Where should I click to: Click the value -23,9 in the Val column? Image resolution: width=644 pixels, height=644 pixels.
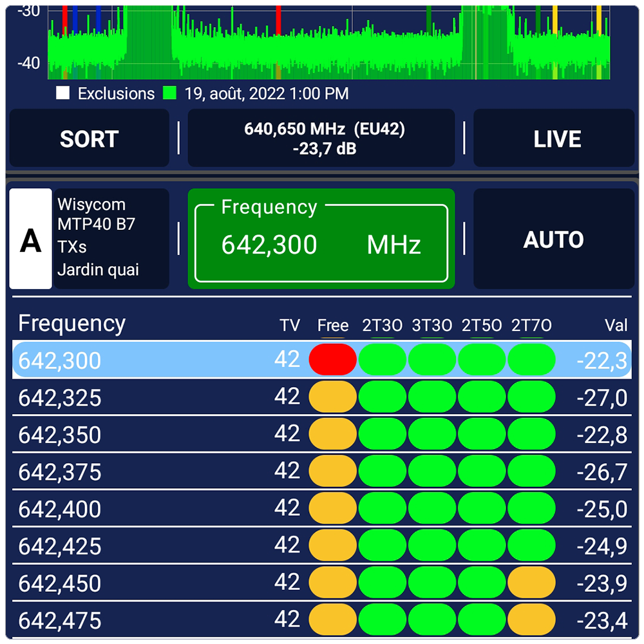click(x=602, y=583)
